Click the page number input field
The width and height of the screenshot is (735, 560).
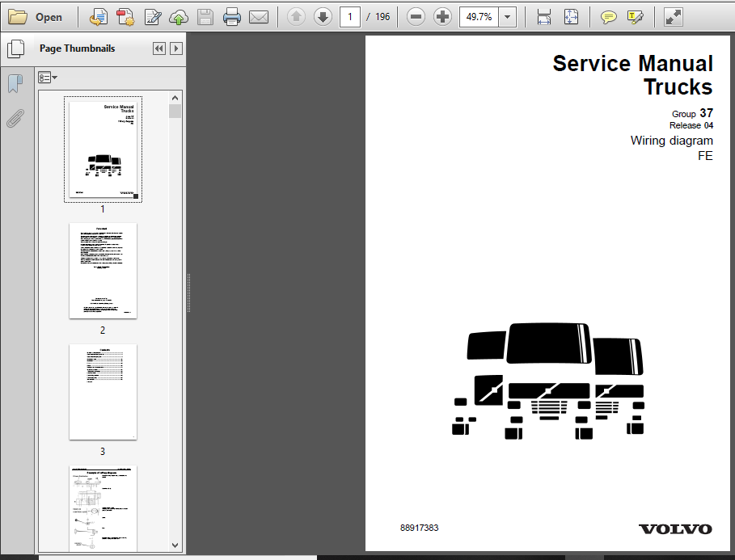349,17
